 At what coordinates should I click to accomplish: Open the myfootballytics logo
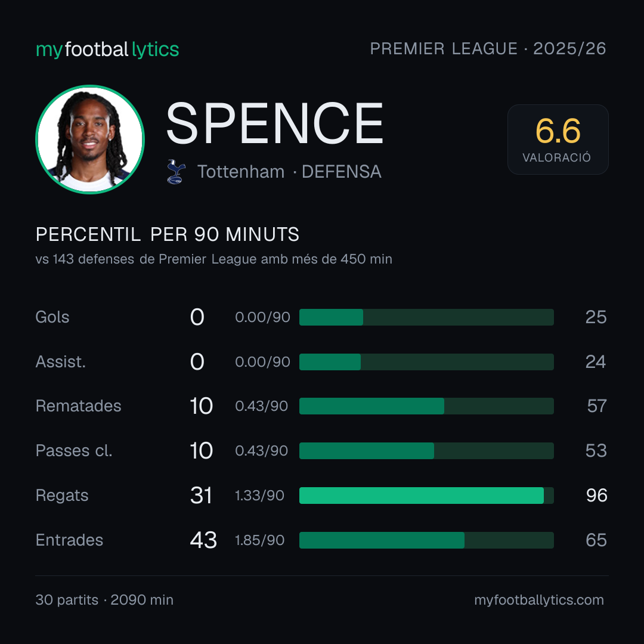pos(107,49)
